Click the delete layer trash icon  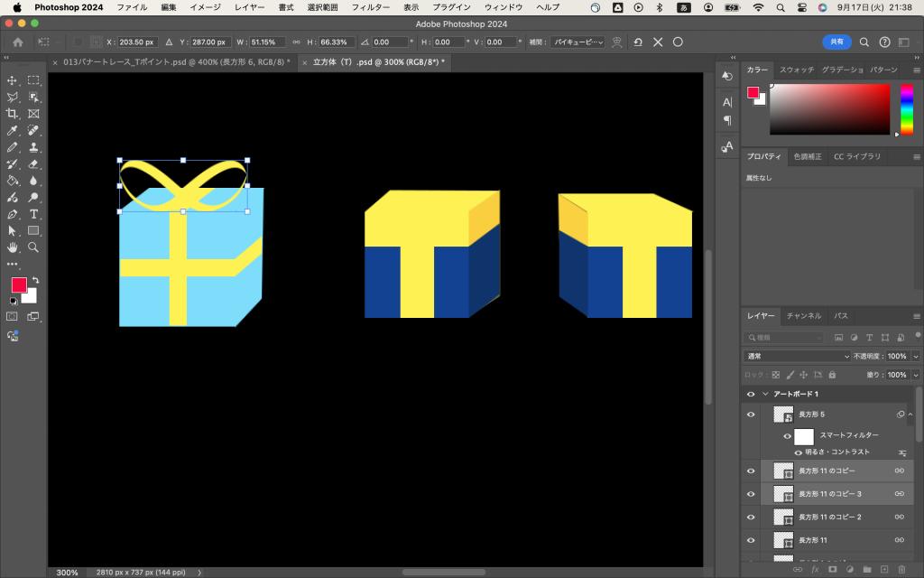(x=900, y=570)
